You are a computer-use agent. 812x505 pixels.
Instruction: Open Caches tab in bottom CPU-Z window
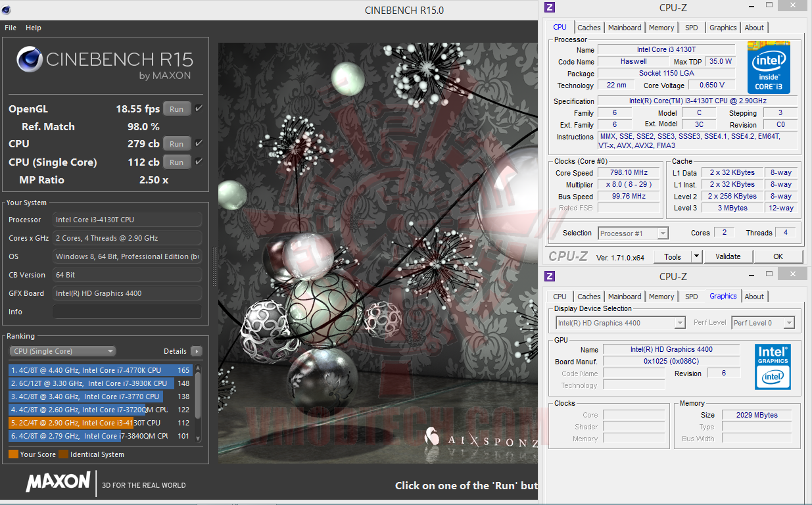[589, 297]
